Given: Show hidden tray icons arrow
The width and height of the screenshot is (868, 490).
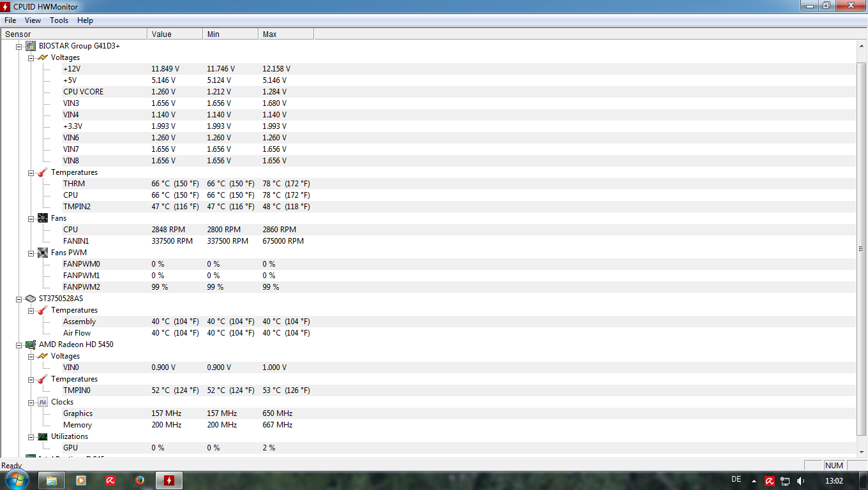Looking at the screenshot, I should point(754,481).
